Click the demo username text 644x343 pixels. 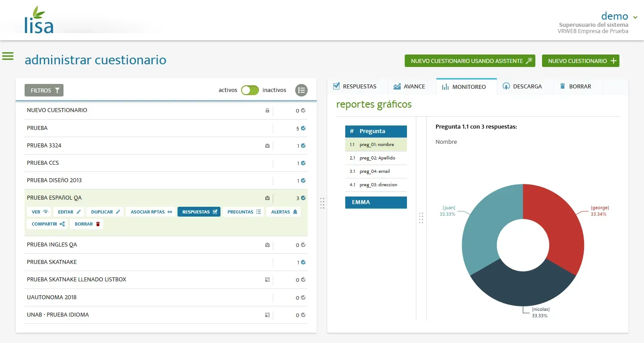click(614, 16)
